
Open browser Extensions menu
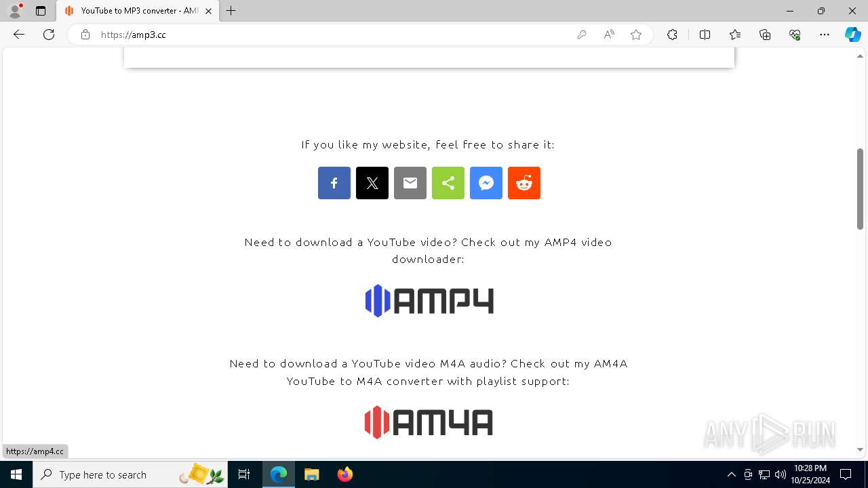click(672, 35)
